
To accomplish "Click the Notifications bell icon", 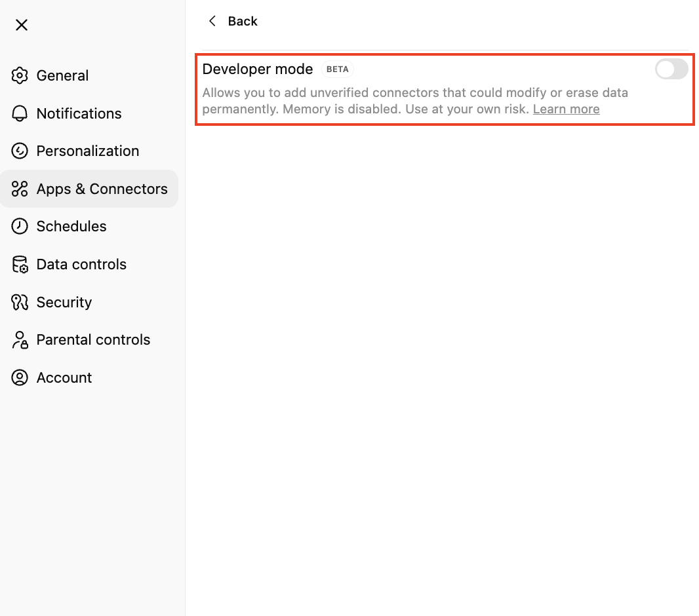I will [x=20, y=113].
